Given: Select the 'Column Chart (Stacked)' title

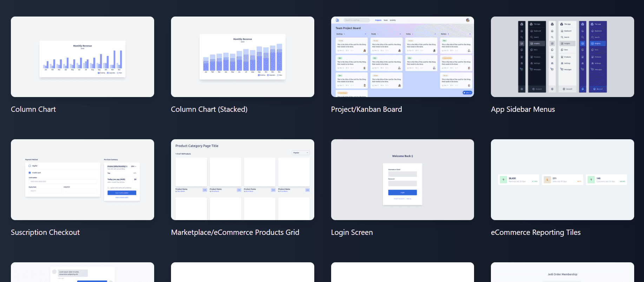Looking at the screenshot, I should pos(209,109).
